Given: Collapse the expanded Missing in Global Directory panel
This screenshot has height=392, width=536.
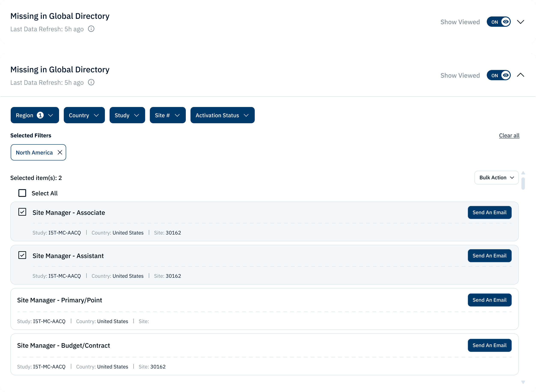Looking at the screenshot, I should pyautogui.click(x=520, y=75).
